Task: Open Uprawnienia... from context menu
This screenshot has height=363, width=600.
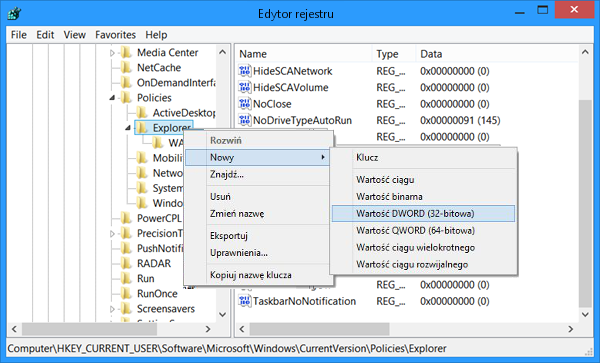Action: [x=257, y=253]
